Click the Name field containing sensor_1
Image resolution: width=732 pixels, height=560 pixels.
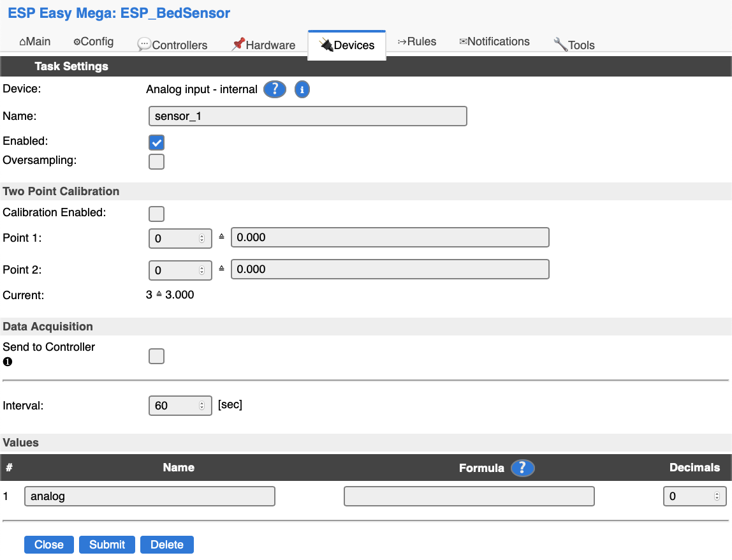tap(307, 116)
